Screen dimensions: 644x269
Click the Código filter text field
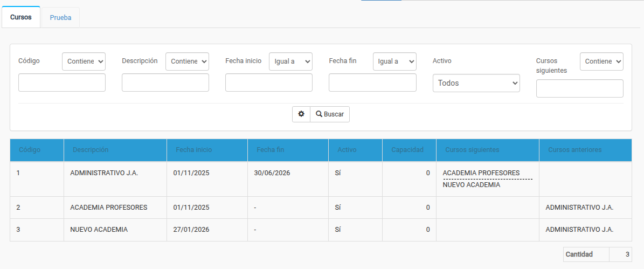pos(62,82)
